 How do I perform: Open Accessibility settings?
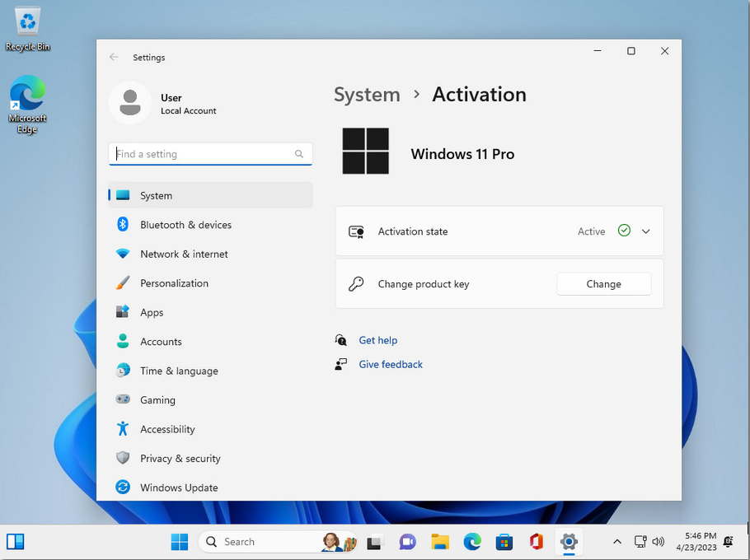[x=210, y=428]
